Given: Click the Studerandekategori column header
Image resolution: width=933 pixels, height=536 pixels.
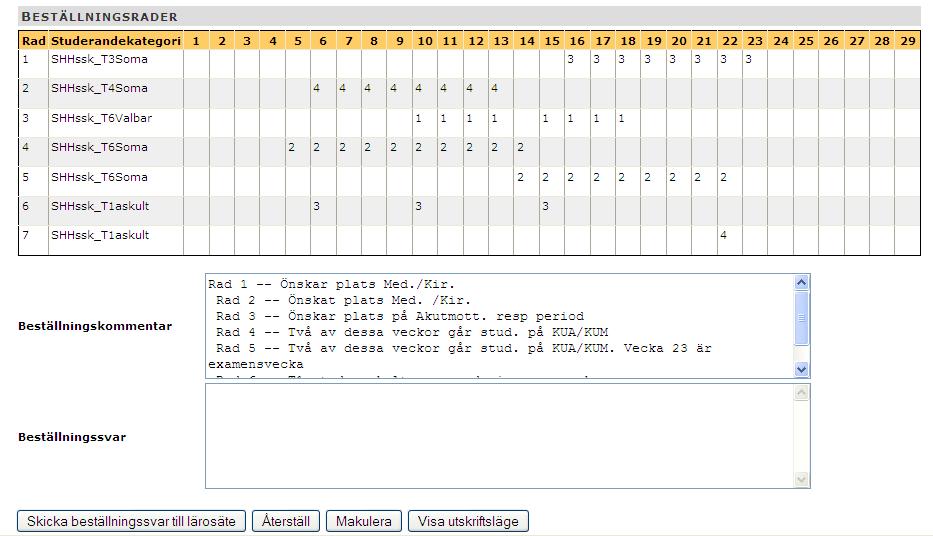Looking at the screenshot, I should click(116, 40).
